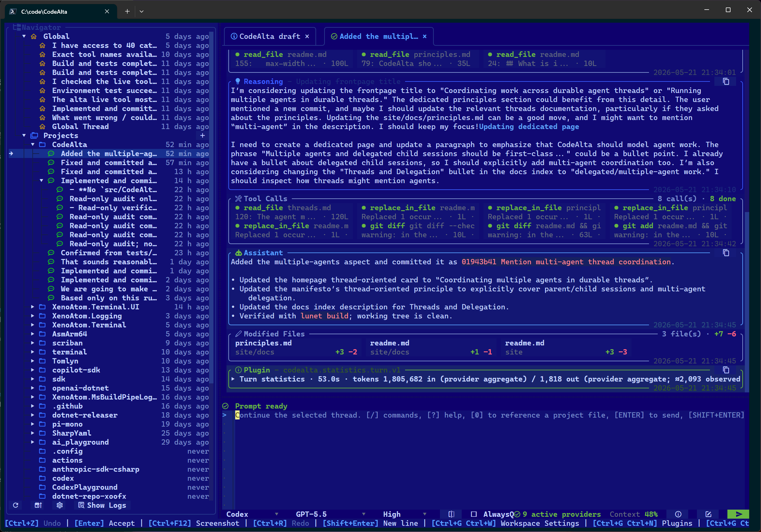Click the Context 48% indicator
Screen dimensions: 761x532
[633, 514]
